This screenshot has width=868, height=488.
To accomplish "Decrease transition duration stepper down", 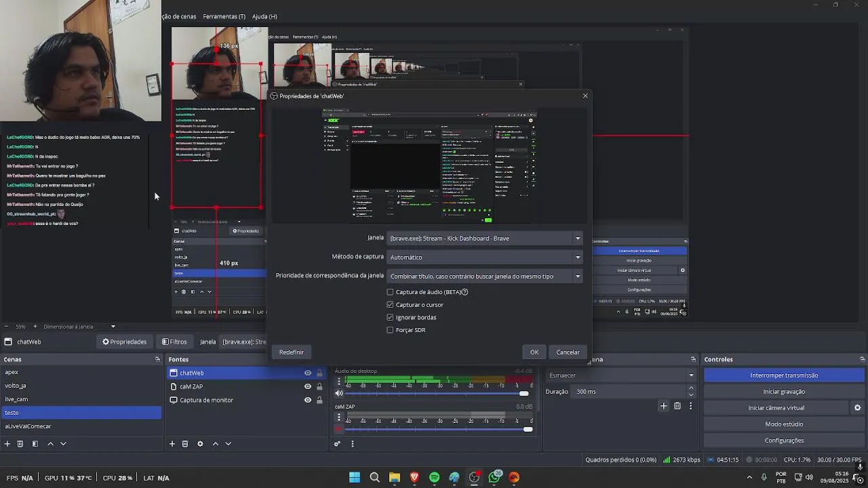I will click(691, 394).
